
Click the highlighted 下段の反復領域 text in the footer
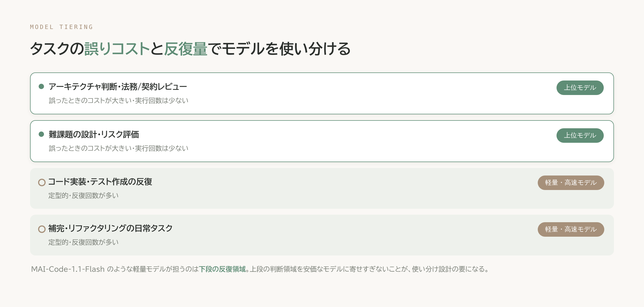coord(222,269)
